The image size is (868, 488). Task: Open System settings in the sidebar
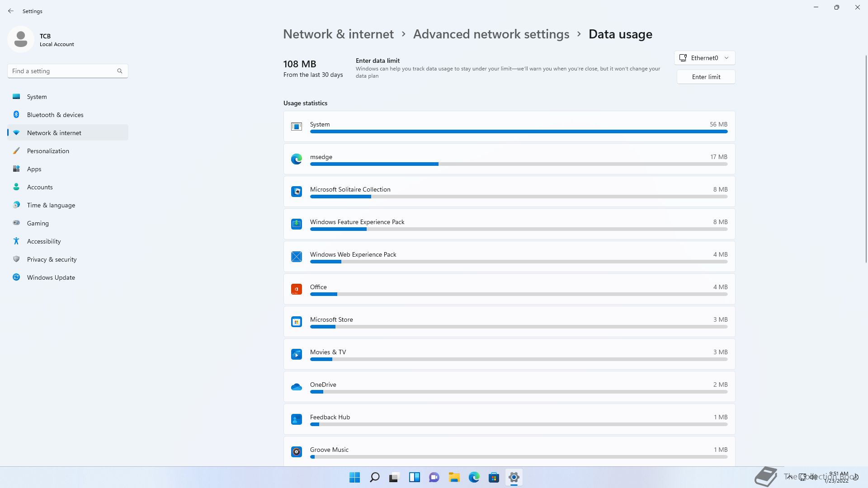[x=68, y=97]
